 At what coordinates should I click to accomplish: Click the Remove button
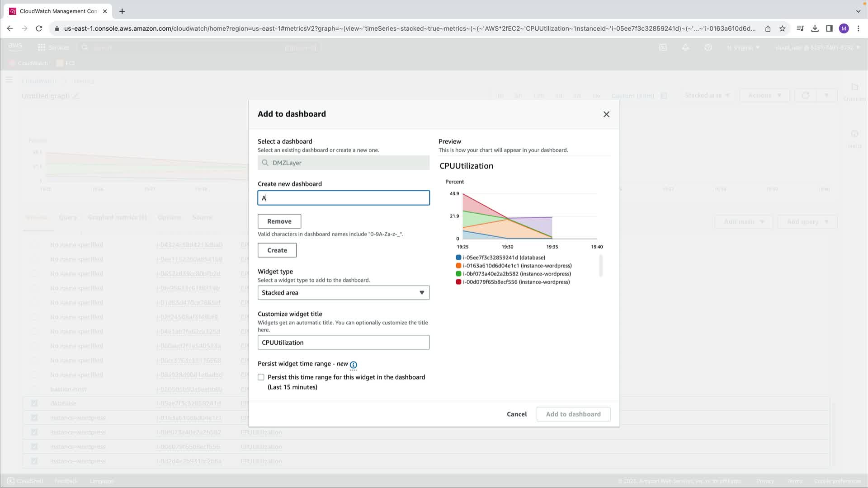click(279, 221)
